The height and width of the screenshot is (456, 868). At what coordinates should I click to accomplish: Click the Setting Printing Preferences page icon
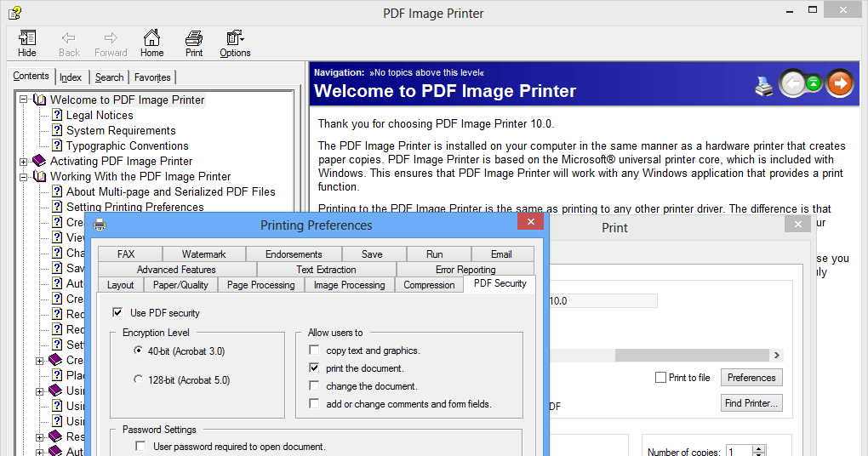tap(57, 207)
